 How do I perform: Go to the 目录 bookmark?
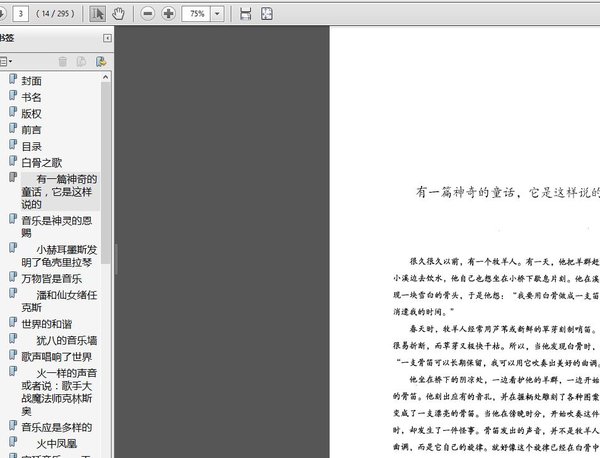tap(32, 145)
